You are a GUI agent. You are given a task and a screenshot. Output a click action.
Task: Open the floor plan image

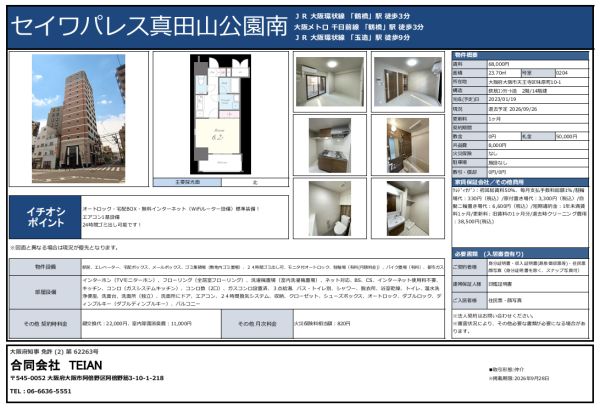[x=220, y=114]
